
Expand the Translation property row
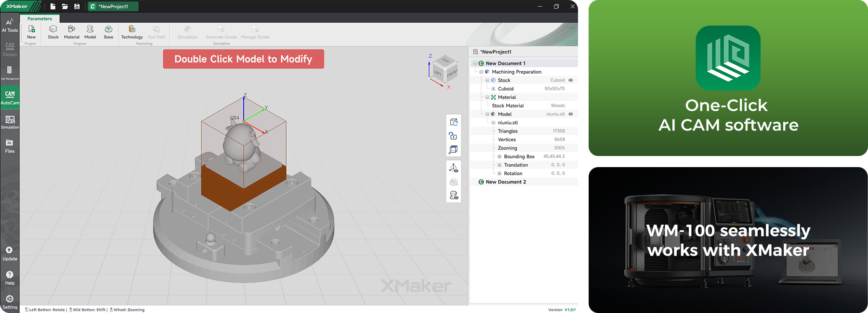(500, 165)
